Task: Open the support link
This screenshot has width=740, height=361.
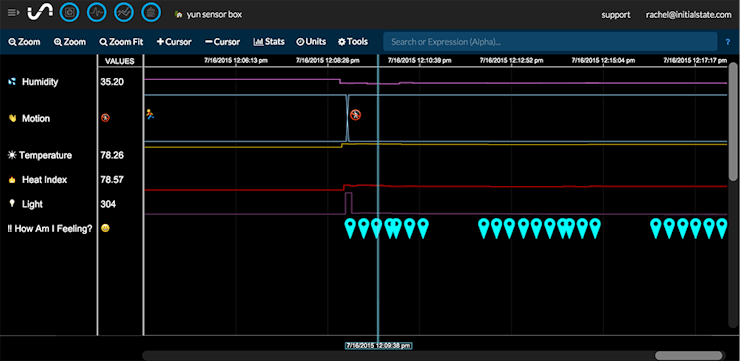Action: click(615, 15)
